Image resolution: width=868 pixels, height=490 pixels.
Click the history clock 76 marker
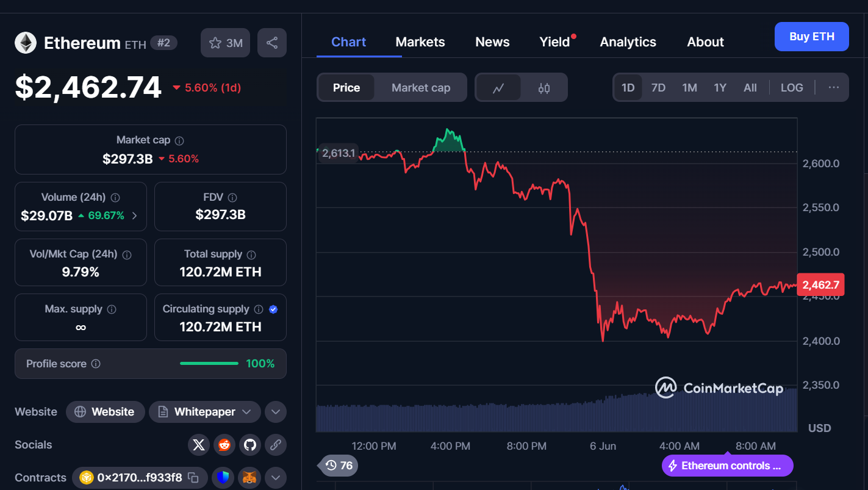(339, 466)
